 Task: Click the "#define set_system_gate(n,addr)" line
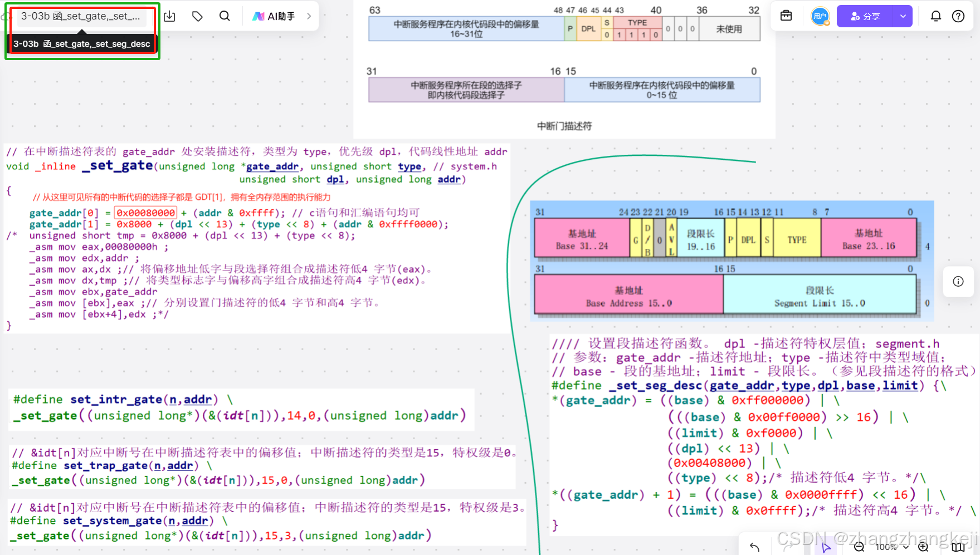click(x=119, y=520)
